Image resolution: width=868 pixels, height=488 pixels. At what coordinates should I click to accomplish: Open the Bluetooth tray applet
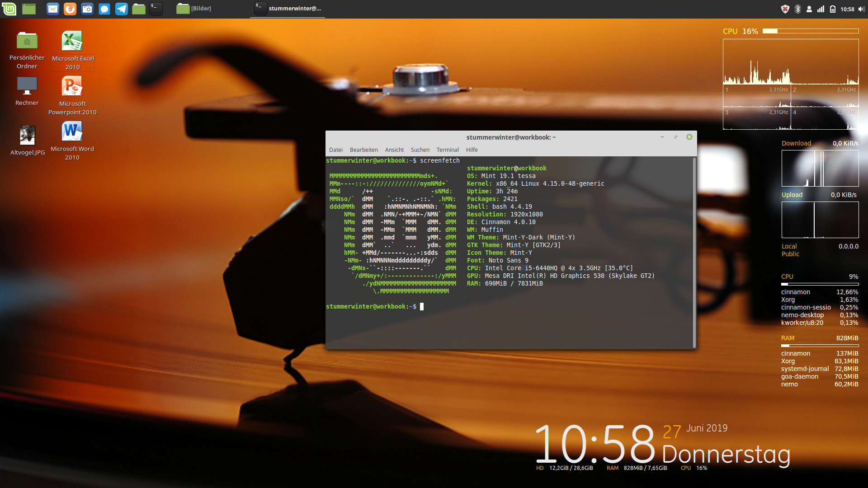pos(798,9)
